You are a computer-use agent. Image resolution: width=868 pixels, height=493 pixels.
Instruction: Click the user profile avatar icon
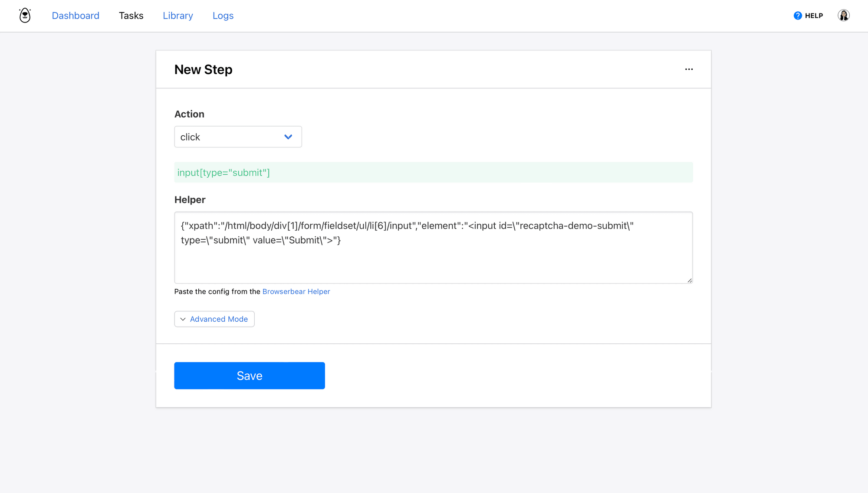844,16
